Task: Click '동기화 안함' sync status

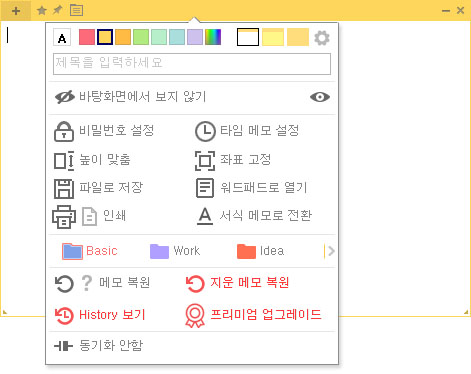Action: [x=111, y=346]
